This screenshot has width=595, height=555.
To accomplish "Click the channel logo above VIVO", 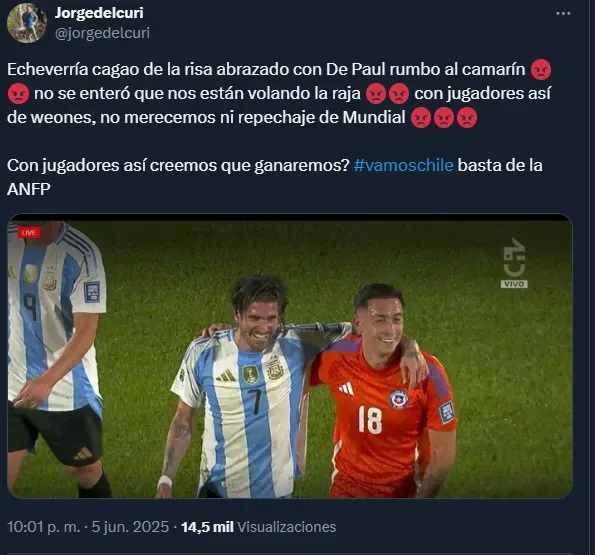I will tap(514, 258).
